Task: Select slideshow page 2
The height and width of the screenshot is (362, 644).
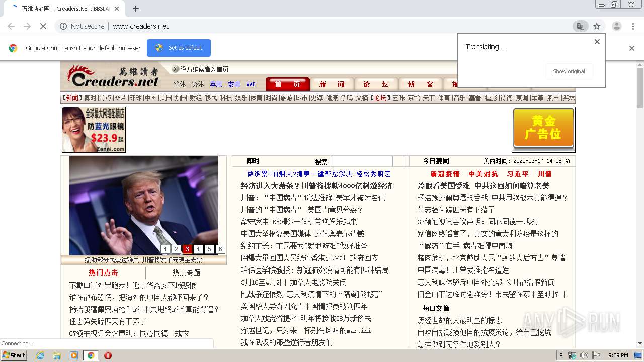Action: pyautogui.click(x=176, y=249)
